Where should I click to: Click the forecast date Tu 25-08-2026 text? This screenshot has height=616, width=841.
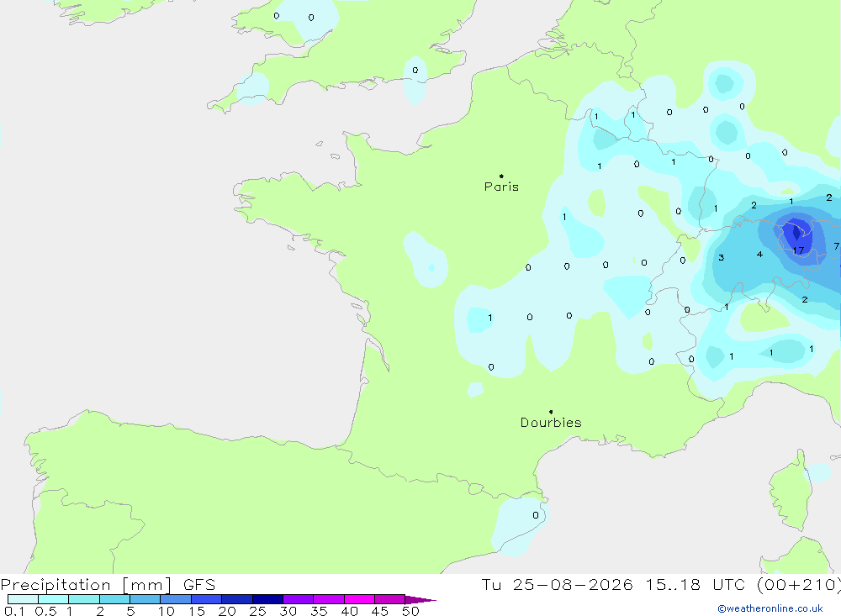coord(557,584)
